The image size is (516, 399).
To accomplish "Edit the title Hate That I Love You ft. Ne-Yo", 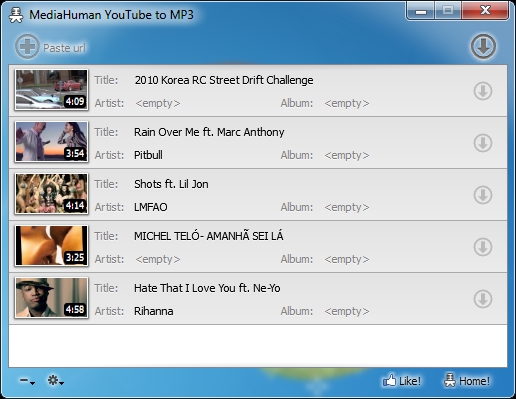I will [207, 288].
